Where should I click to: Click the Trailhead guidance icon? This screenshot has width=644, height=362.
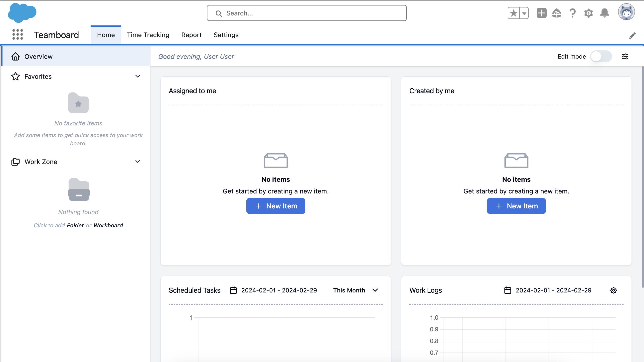coord(556,13)
